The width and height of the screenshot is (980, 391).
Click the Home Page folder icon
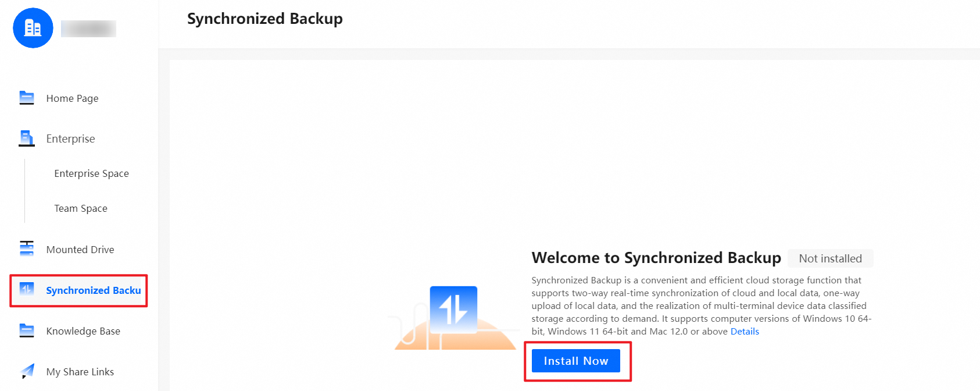27,98
